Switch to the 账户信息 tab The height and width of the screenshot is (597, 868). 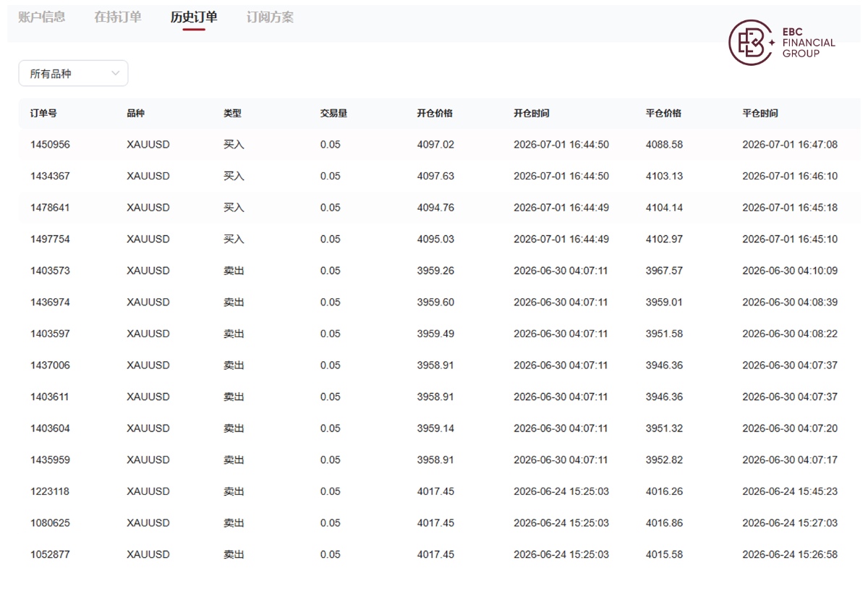tap(41, 17)
